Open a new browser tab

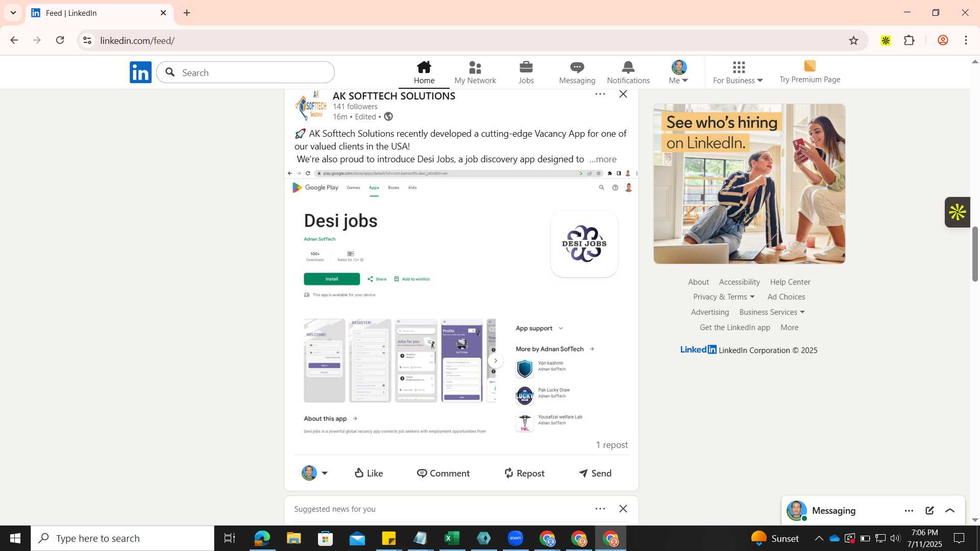(x=187, y=13)
